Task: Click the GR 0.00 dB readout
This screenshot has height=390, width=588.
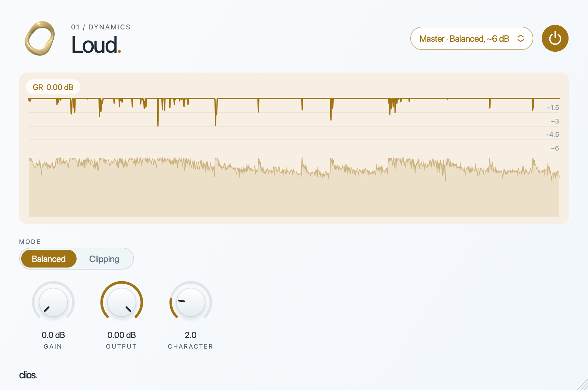Action: [x=53, y=87]
